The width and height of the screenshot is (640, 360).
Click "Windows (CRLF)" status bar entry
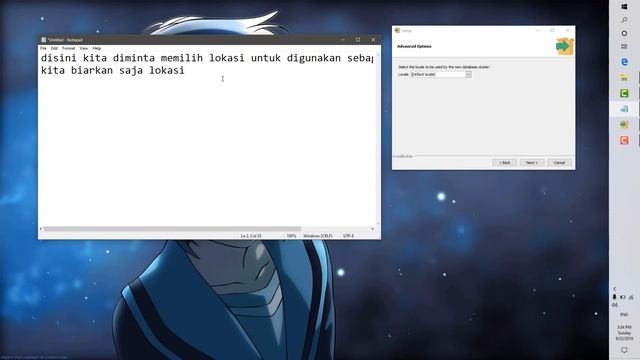318,236
